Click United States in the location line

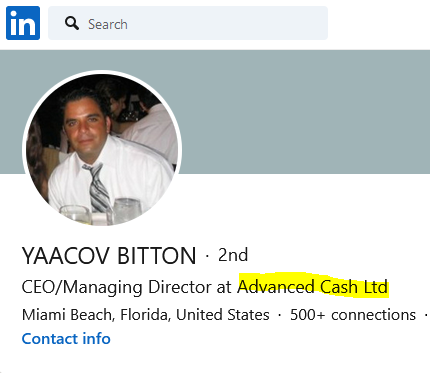tap(223, 315)
